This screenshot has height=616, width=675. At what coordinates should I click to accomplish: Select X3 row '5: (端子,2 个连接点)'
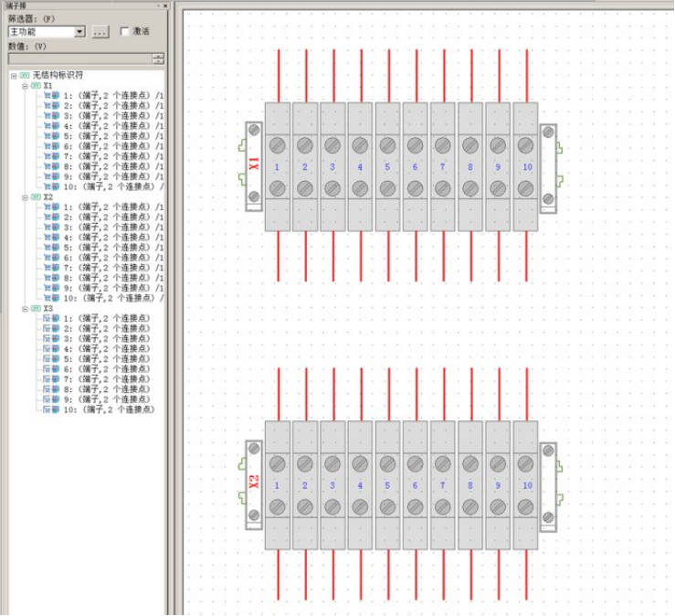tap(107, 359)
